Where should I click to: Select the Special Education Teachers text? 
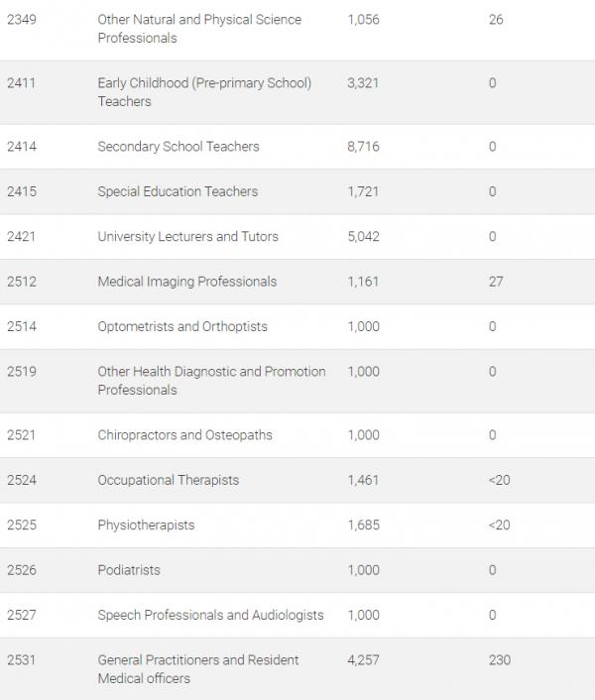(x=178, y=191)
